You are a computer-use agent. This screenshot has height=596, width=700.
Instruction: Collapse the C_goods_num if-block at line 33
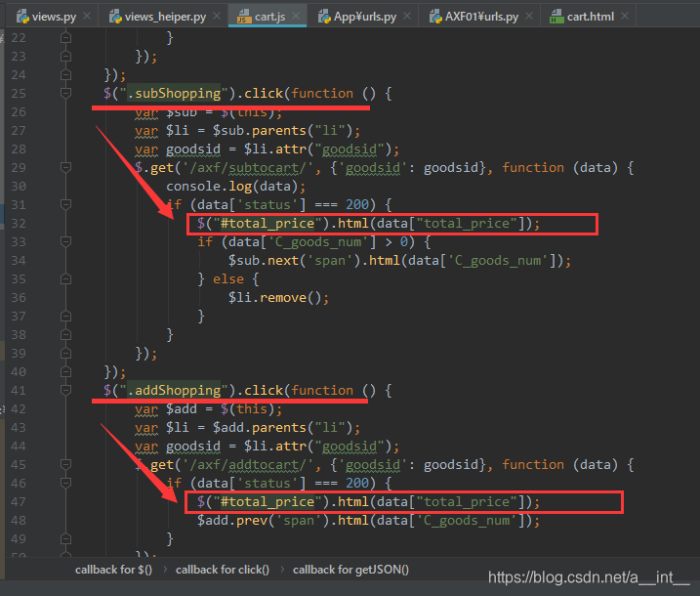point(65,241)
